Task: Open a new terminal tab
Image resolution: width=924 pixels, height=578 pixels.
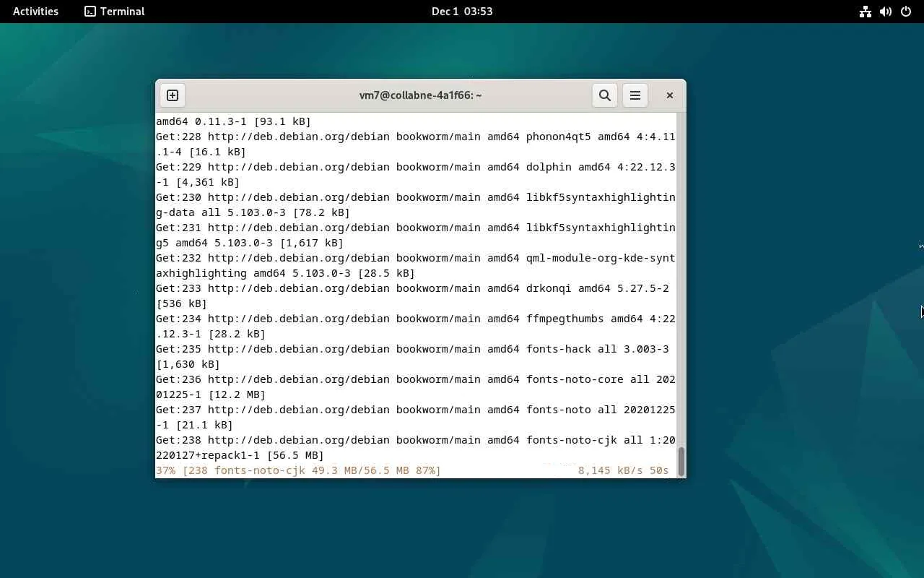Action: point(173,95)
